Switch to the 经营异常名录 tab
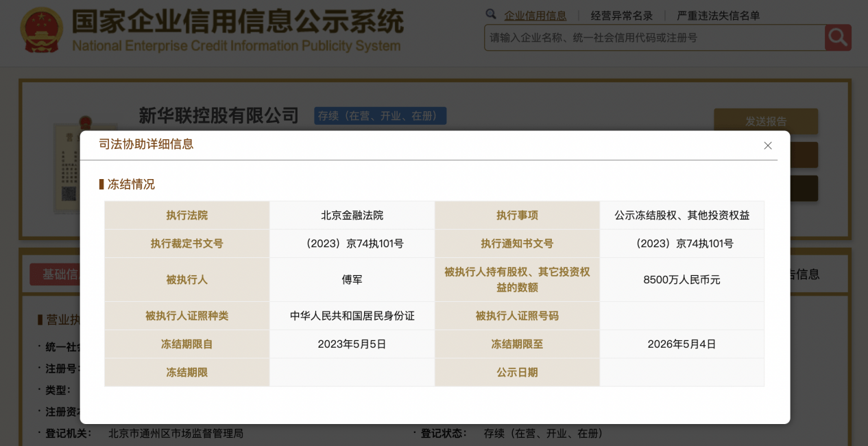Image resolution: width=868 pixels, height=446 pixels. point(622,14)
